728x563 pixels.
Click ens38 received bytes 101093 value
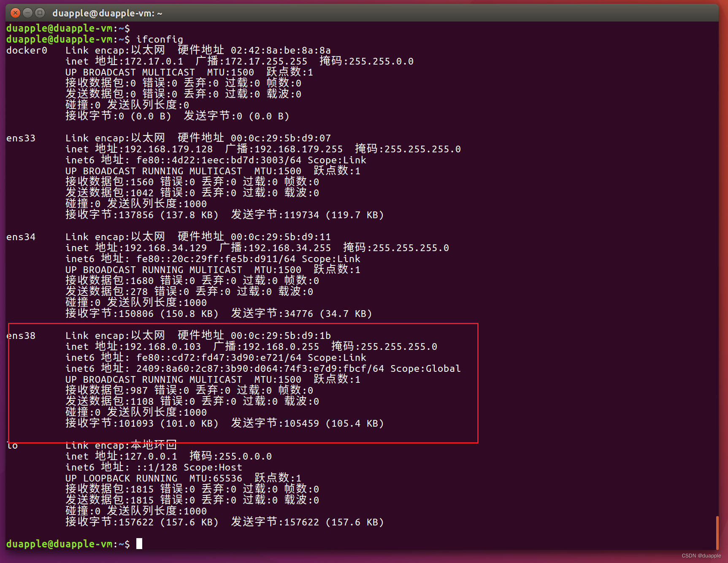click(x=136, y=423)
